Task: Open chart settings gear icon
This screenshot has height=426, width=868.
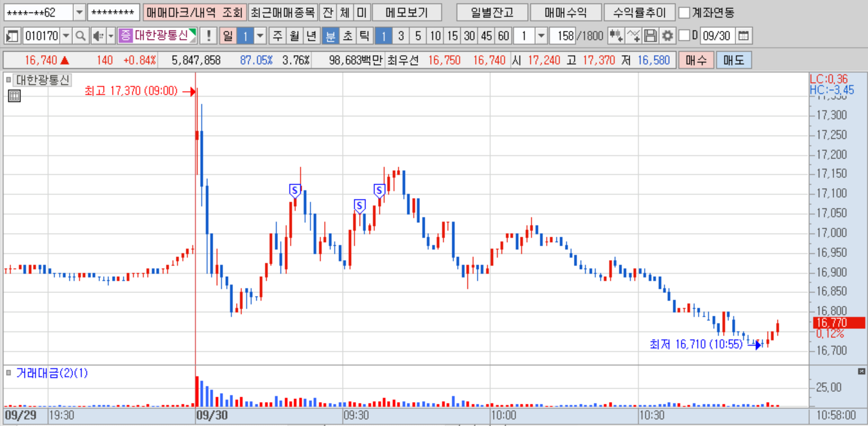Action: click(x=668, y=36)
